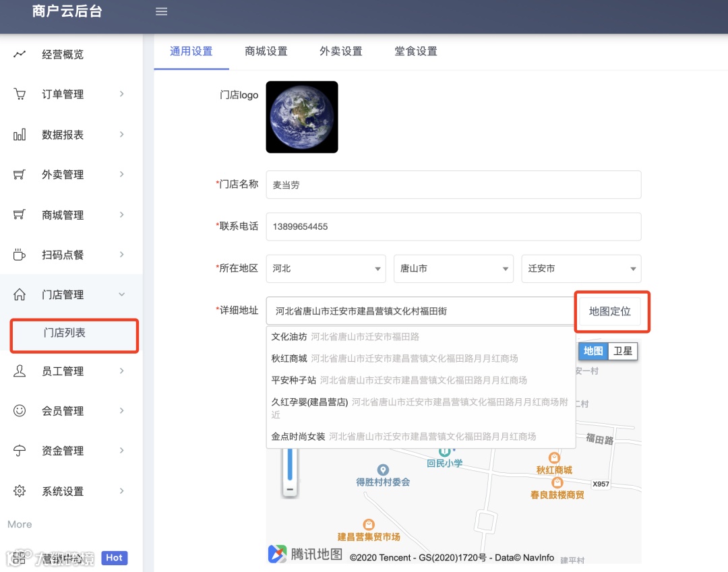
Task: Click the 营销中心 grid icon
Action: (20, 558)
